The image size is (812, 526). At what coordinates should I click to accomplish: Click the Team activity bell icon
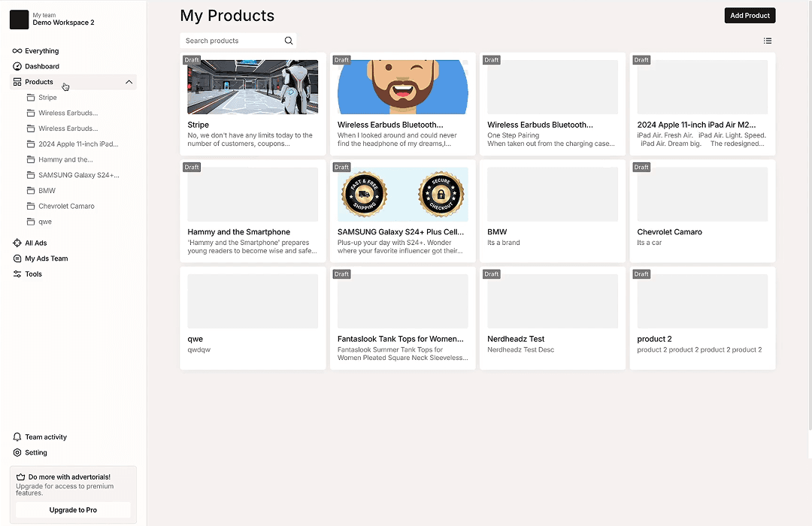(18, 437)
